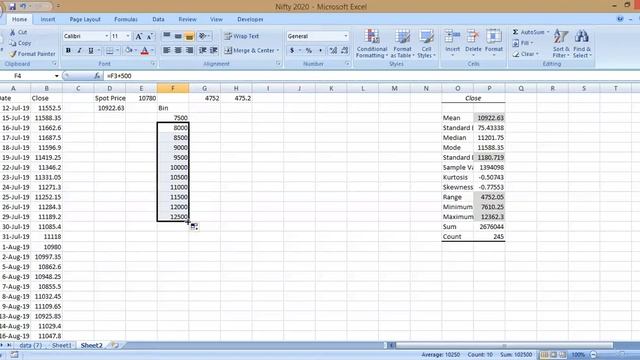Click the Auto Fill Options icon
The height and width of the screenshot is (360, 640).
coord(194,227)
